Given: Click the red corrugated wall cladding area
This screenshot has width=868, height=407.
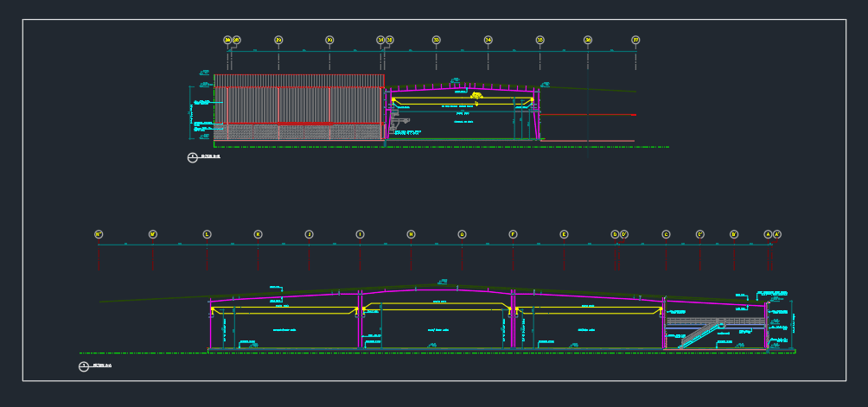Looking at the screenshot, I should (x=299, y=99).
